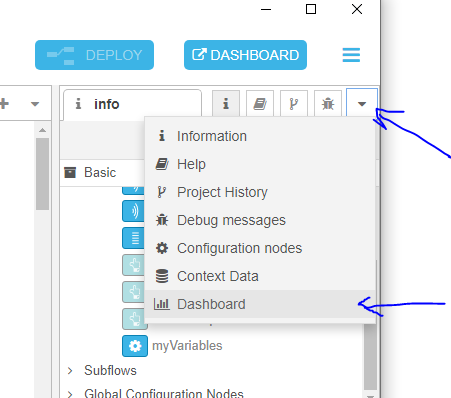Click the information tab icon button
Image resolution: width=451 pixels, height=398 pixels.
tap(226, 104)
